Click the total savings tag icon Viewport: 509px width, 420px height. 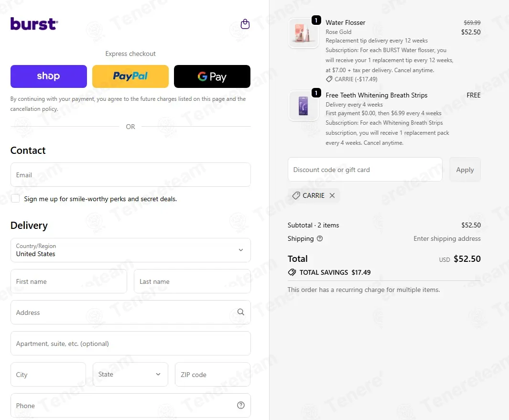tap(292, 272)
